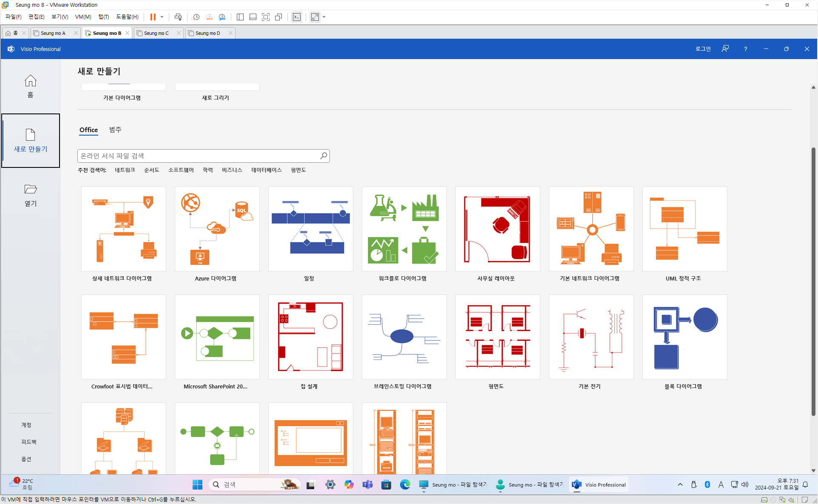Click VMware take snapshot clock icon
818x504 pixels.
(x=196, y=17)
